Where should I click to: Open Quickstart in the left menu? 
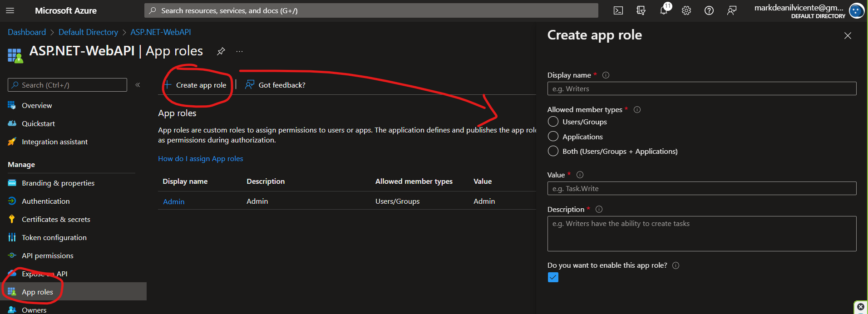[x=38, y=123]
